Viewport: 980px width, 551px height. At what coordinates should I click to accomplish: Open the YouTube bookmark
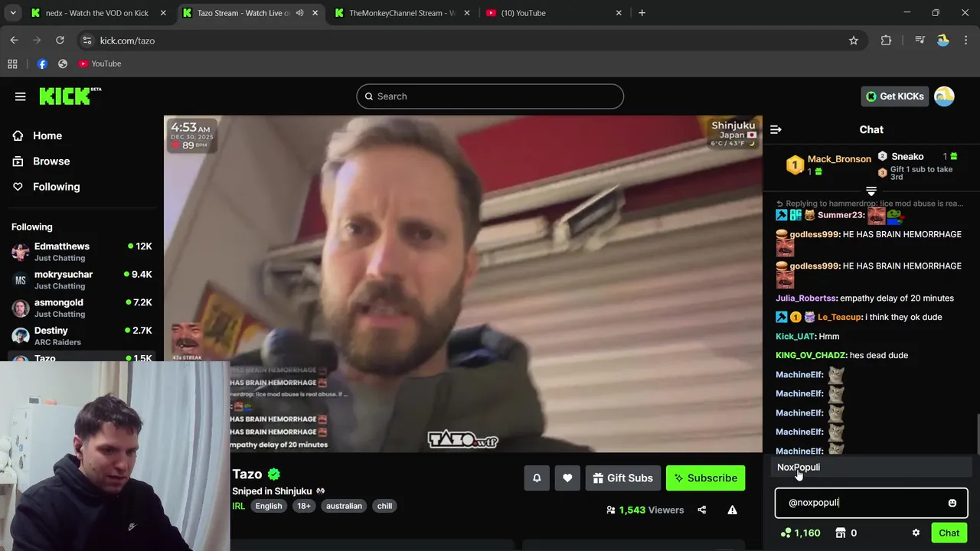[x=100, y=64]
